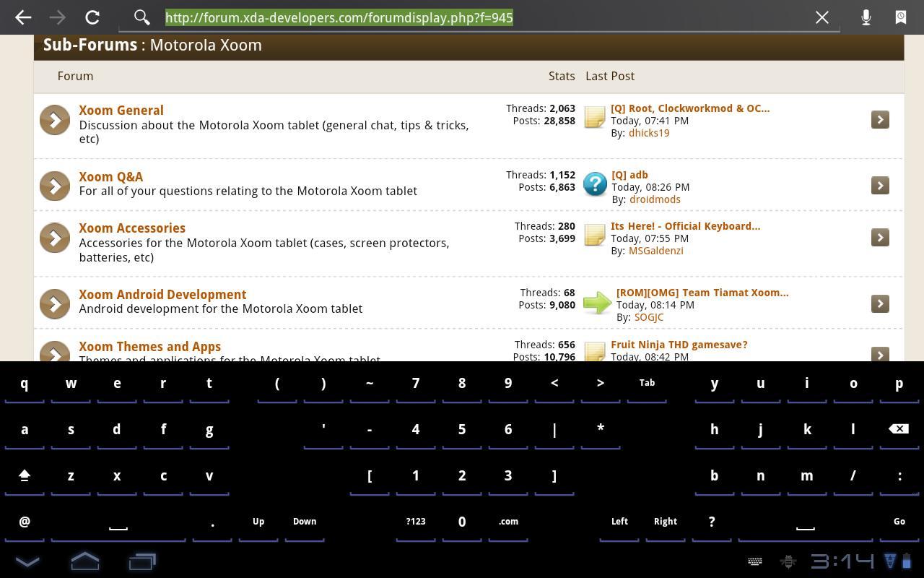Screen dimensions: 924x578
Task: Tap the bookmark icon in the address bar
Action: click(x=900, y=17)
